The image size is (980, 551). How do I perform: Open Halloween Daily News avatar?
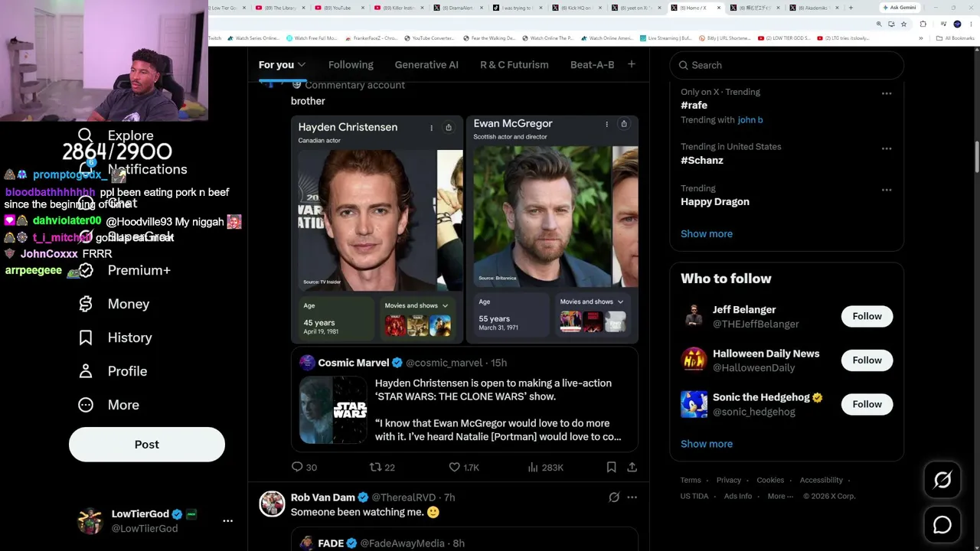(x=694, y=360)
